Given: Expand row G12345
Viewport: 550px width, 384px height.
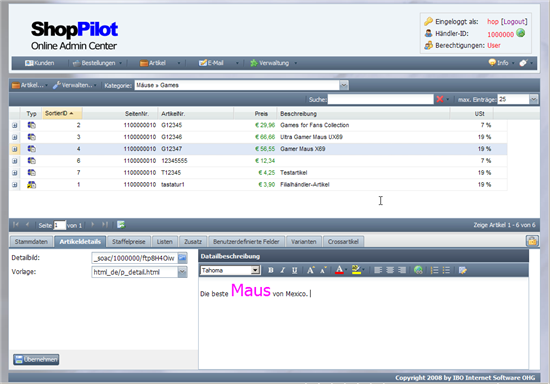Looking at the screenshot, I should [15, 125].
